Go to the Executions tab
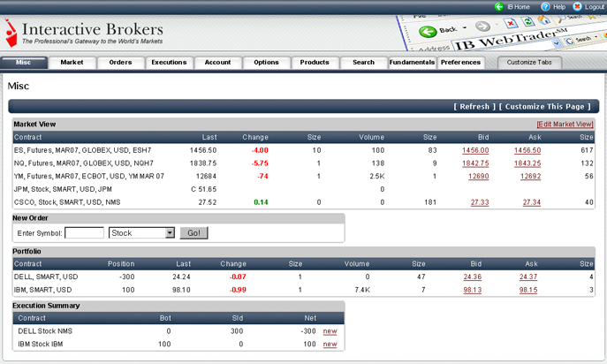 pyautogui.click(x=169, y=63)
